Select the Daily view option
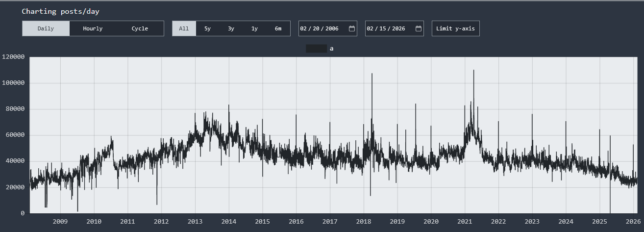Screen dimensions: 644x232 pos(46,28)
